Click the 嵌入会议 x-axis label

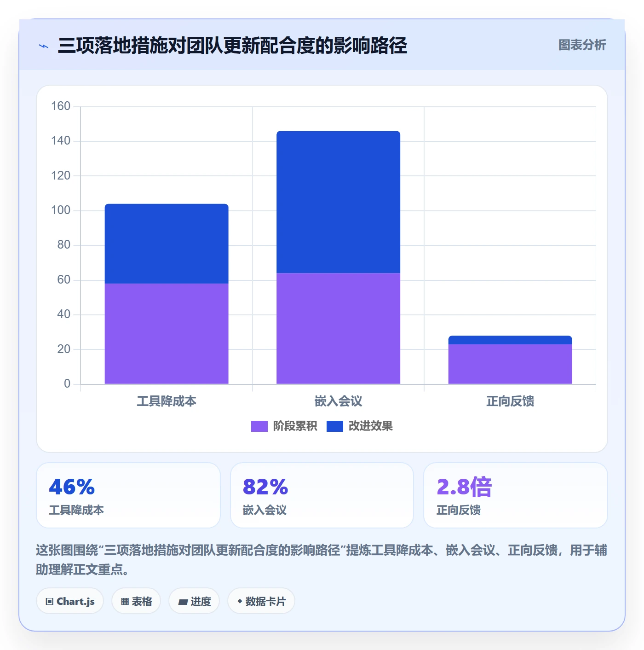tap(338, 401)
